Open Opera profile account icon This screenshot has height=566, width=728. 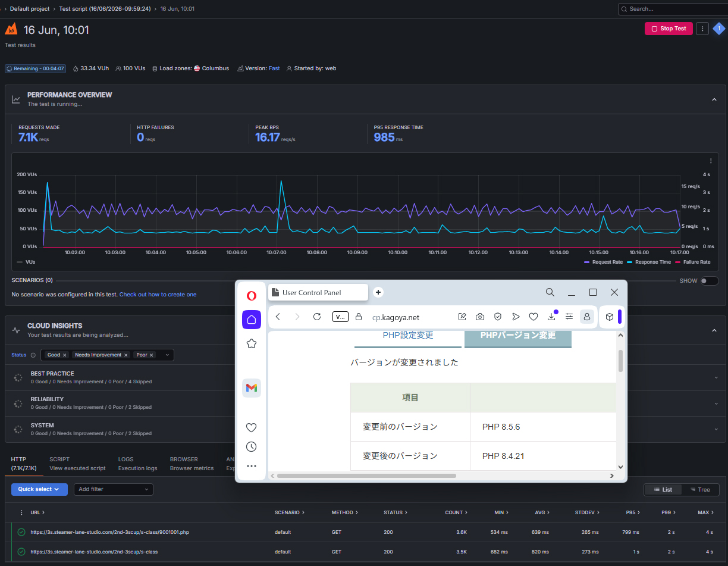point(587,317)
